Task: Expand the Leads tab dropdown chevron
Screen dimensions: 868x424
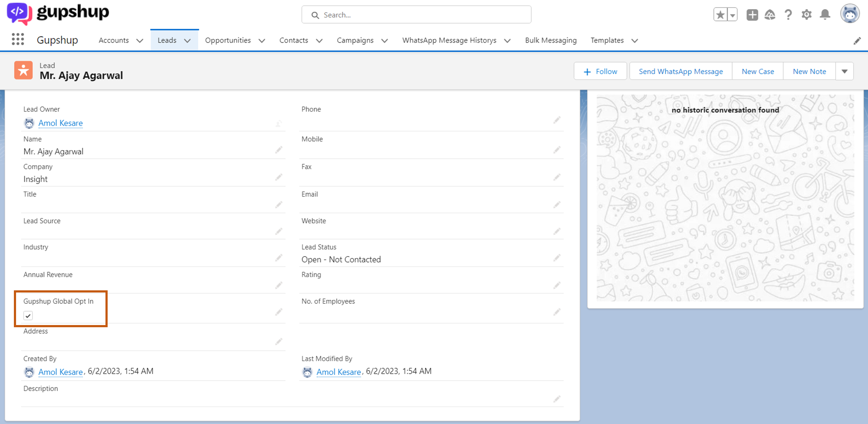Action: tap(187, 41)
